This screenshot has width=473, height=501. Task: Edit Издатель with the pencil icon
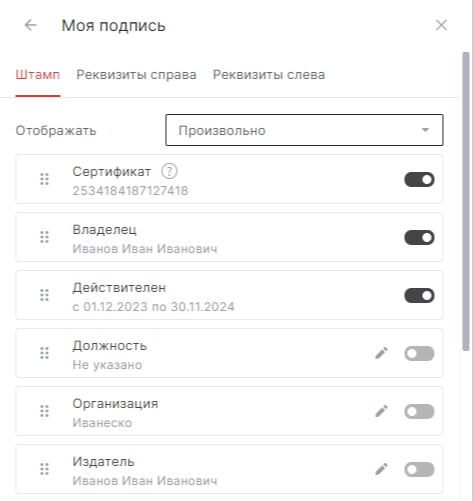click(x=381, y=469)
